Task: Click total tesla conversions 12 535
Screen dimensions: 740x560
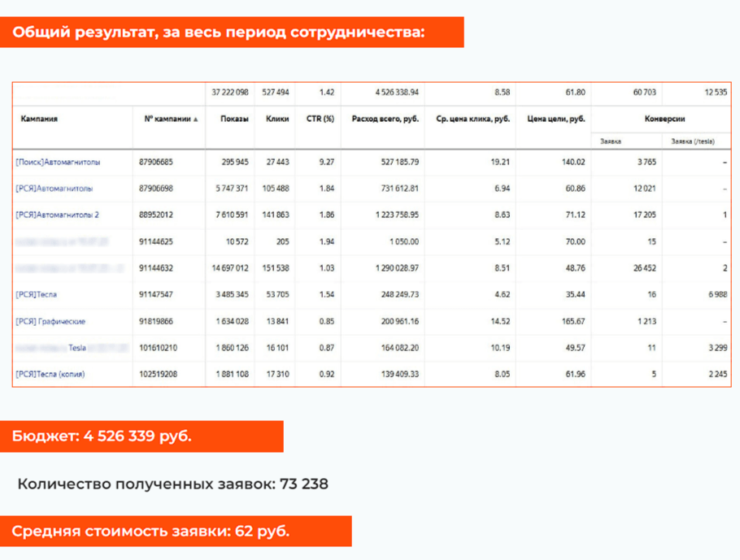Action: coord(716,92)
